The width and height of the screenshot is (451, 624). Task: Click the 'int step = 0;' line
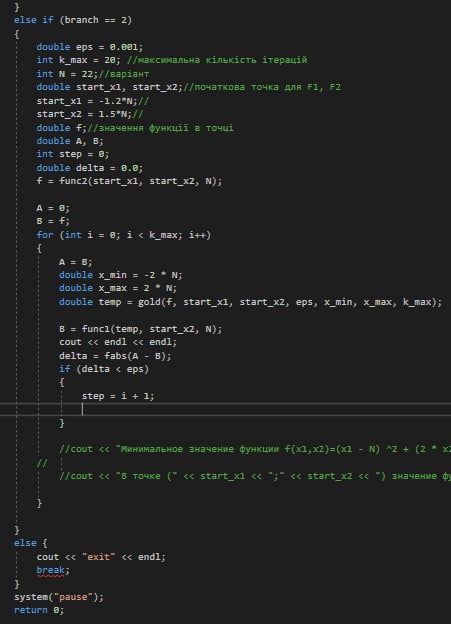point(72,154)
